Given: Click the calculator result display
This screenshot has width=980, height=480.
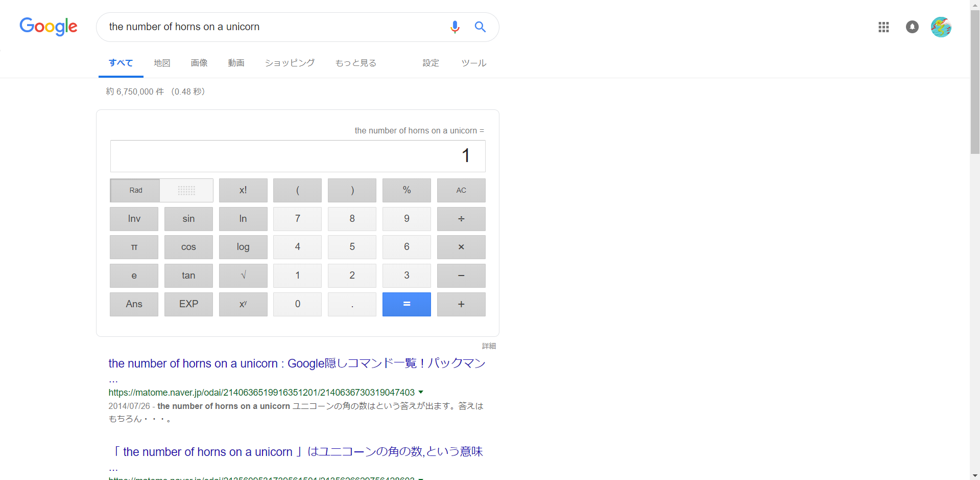Looking at the screenshot, I should coord(298,156).
